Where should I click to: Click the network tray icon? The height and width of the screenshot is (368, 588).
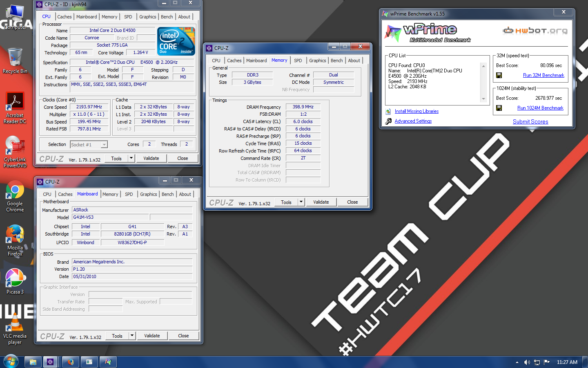[x=537, y=362]
